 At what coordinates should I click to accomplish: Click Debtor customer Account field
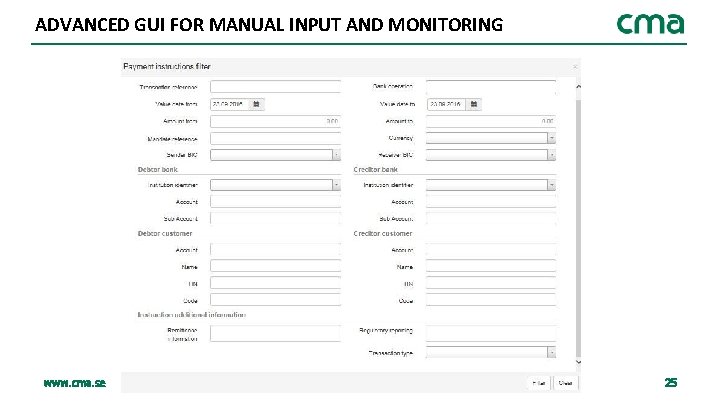coord(276,250)
